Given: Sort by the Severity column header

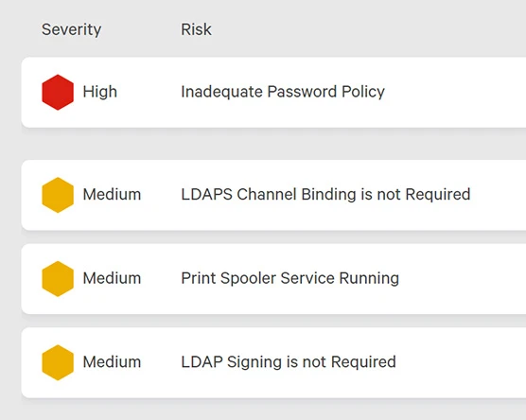Looking at the screenshot, I should [71, 29].
